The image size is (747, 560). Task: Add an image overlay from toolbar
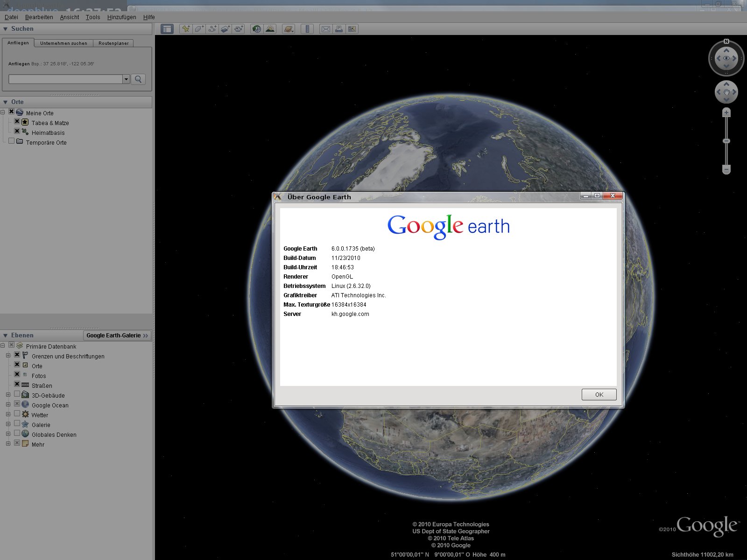coord(226,29)
